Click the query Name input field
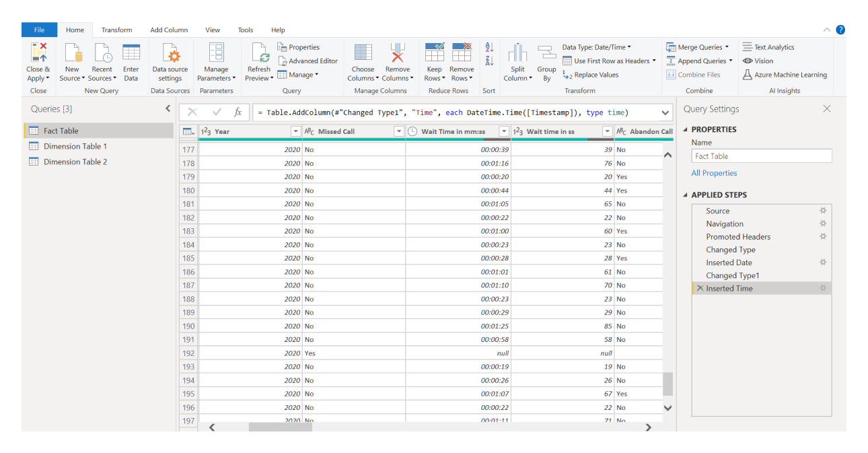The width and height of the screenshot is (868, 453). click(762, 155)
